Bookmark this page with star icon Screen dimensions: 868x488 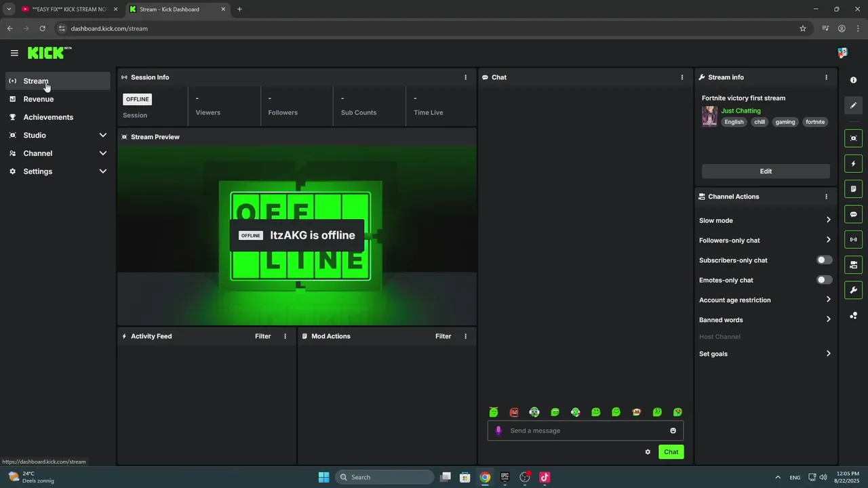click(x=803, y=28)
